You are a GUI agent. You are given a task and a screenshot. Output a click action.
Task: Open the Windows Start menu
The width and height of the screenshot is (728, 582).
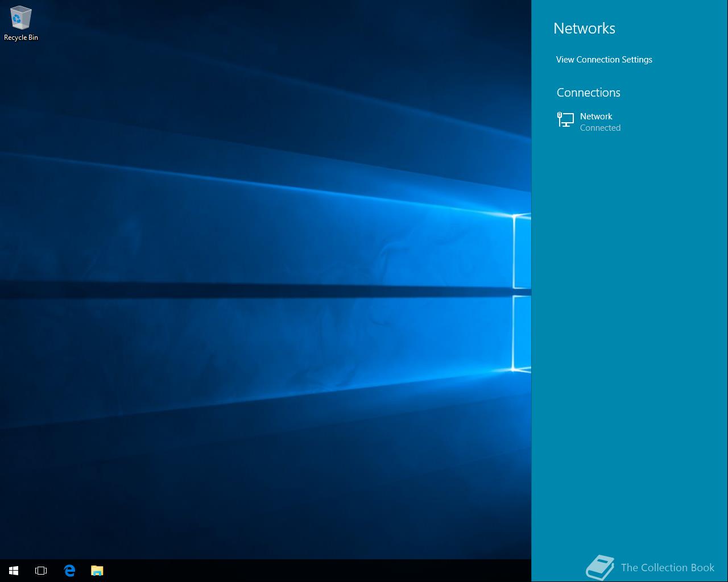(14, 571)
